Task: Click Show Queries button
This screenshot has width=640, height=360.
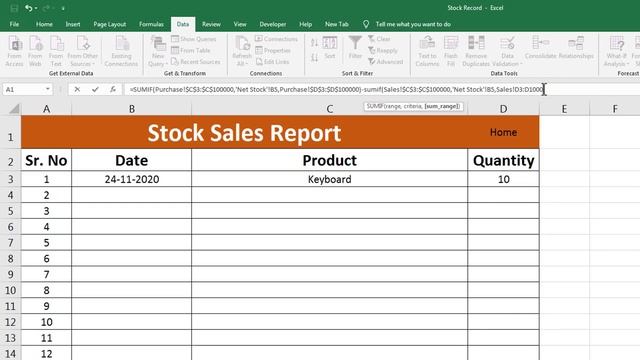Action: pos(193,39)
